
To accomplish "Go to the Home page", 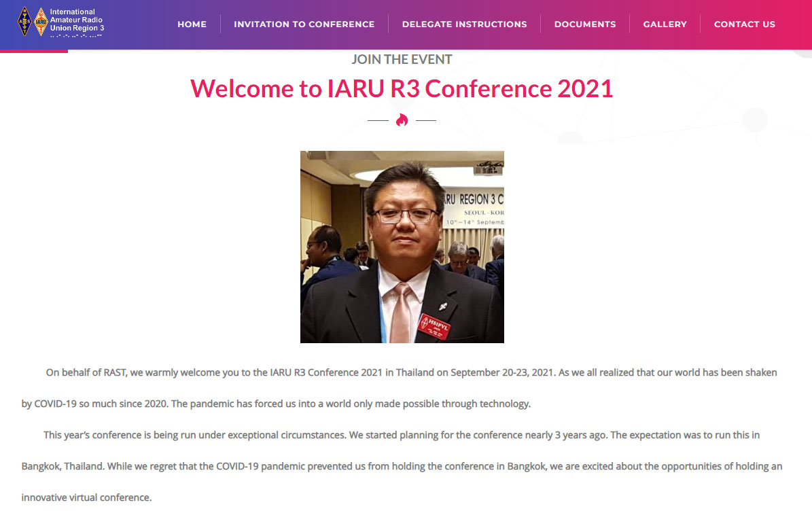I will tap(192, 24).
